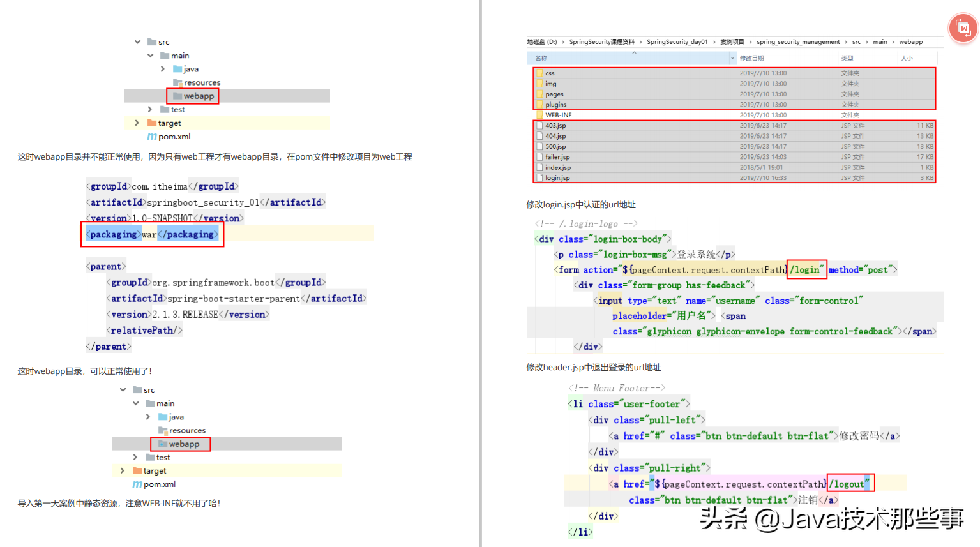
Task: Click the /login text in form action code
Action: [807, 270]
